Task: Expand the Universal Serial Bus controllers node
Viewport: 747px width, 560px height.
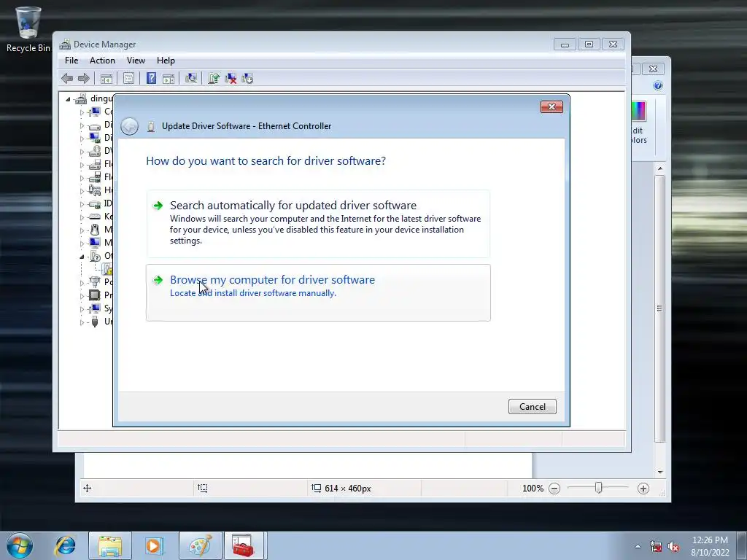Action: (82, 322)
